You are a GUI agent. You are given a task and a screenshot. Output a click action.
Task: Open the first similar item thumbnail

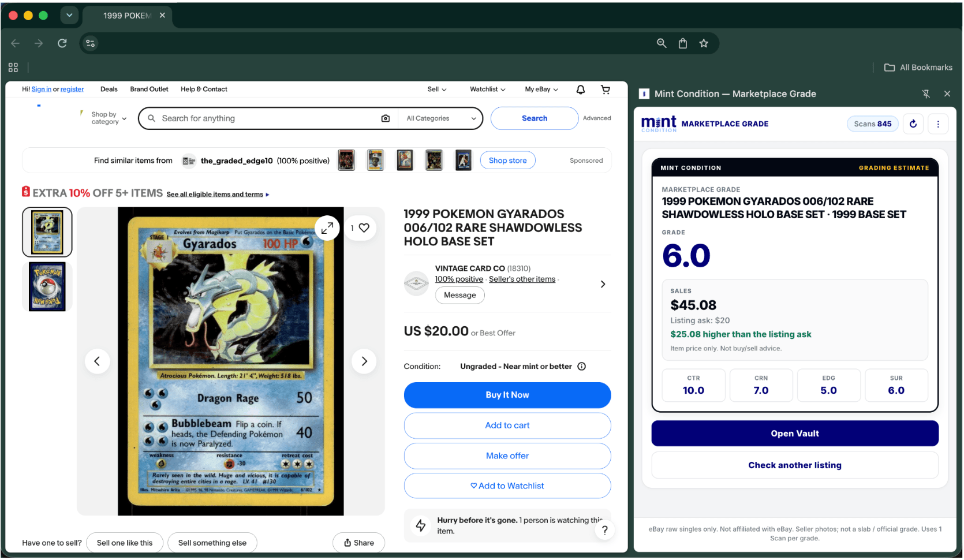pyautogui.click(x=346, y=160)
